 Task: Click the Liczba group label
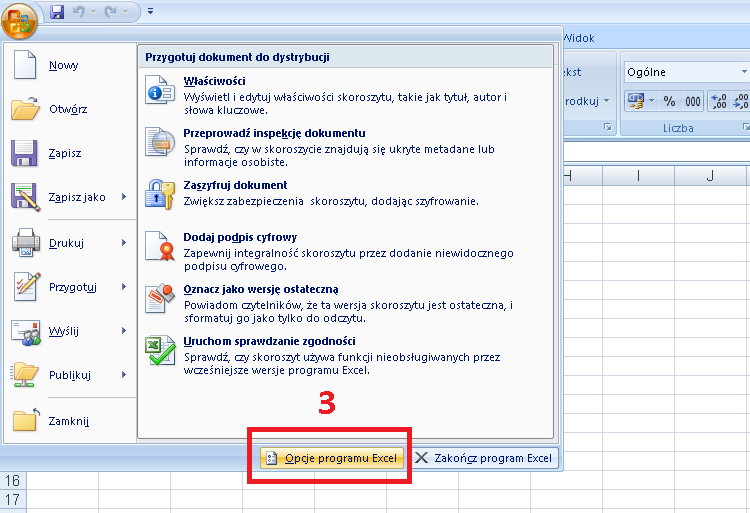[x=678, y=128]
